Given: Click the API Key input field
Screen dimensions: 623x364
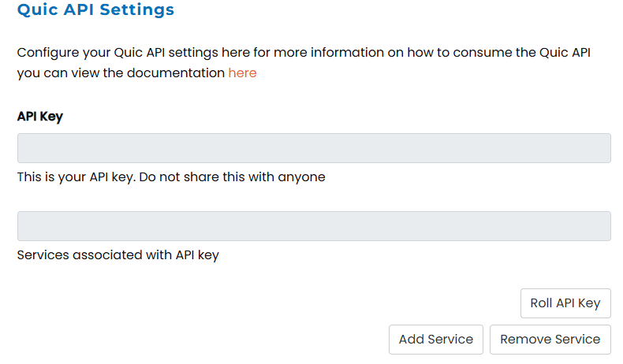Looking at the screenshot, I should coord(314,148).
